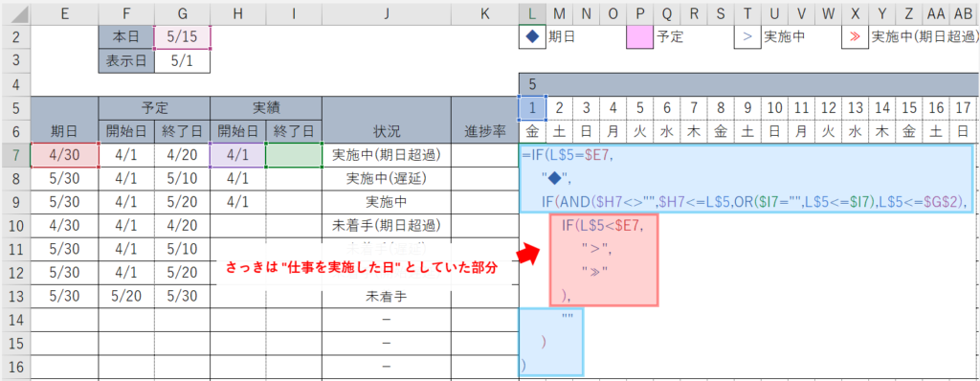This screenshot has height=381, width=980.
Task: Click the blue diamond 期日 legend icon
Action: click(532, 37)
